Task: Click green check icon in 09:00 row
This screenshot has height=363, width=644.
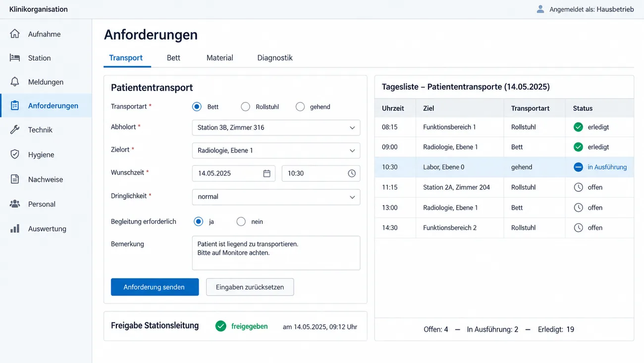Action: tap(578, 147)
